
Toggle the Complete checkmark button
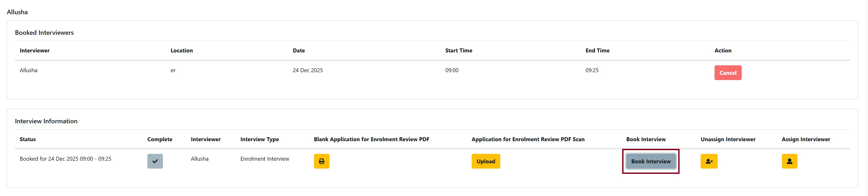(155, 161)
